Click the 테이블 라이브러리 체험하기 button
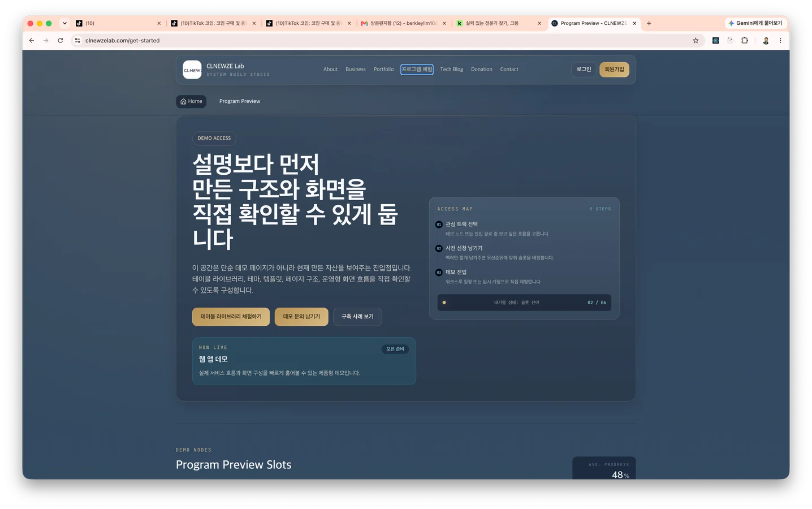This screenshot has width=812, height=509. [x=231, y=317]
